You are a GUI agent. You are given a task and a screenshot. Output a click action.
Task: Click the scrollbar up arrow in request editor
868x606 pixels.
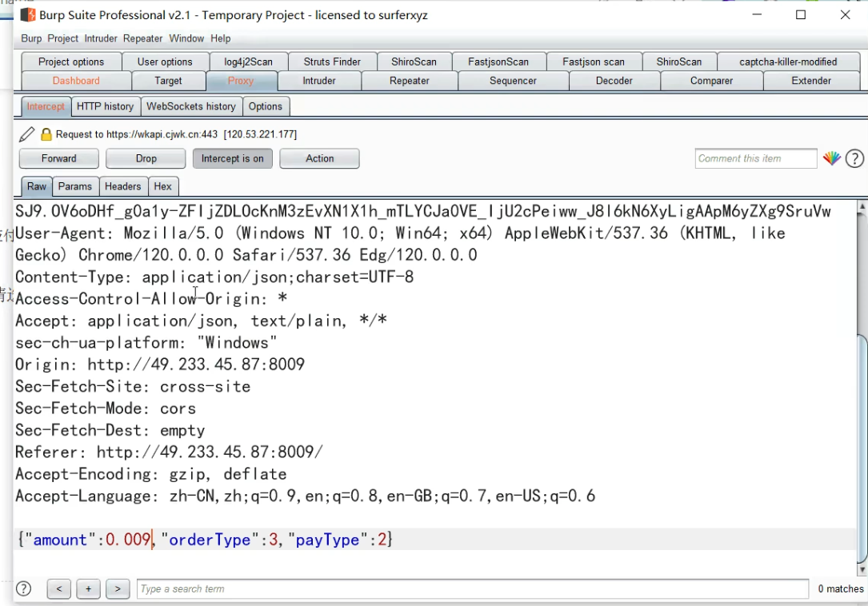(x=862, y=207)
